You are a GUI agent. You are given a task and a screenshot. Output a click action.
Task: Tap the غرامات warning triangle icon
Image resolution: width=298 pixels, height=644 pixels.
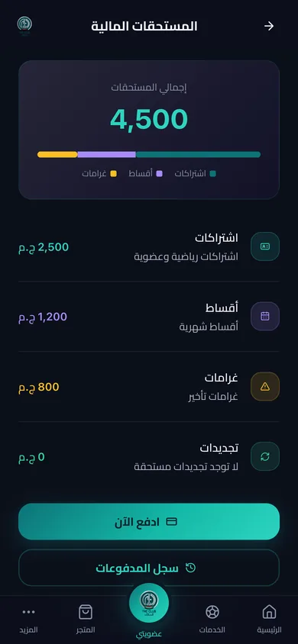click(x=265, y=387)
